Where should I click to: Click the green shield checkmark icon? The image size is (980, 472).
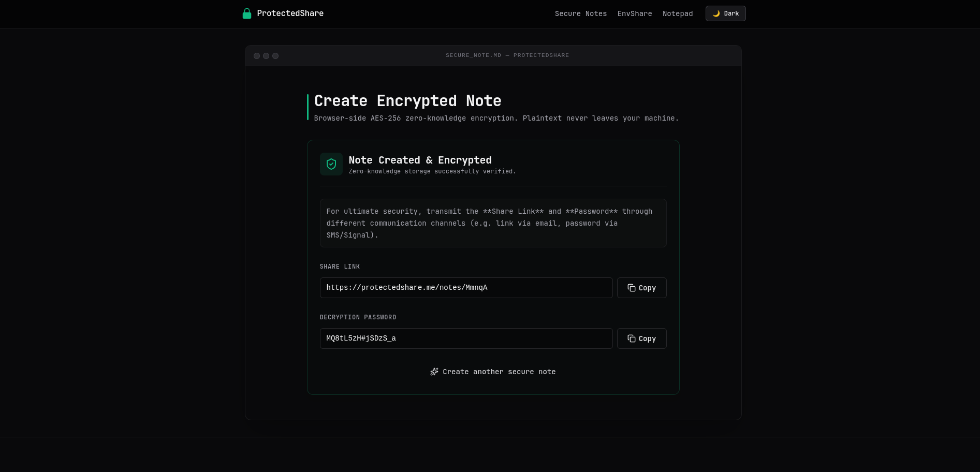point(331,164)
